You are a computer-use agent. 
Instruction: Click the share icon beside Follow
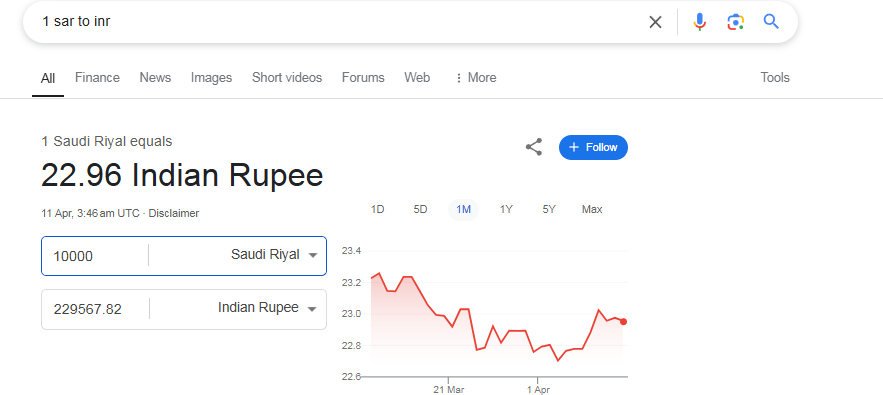[534, 147]
